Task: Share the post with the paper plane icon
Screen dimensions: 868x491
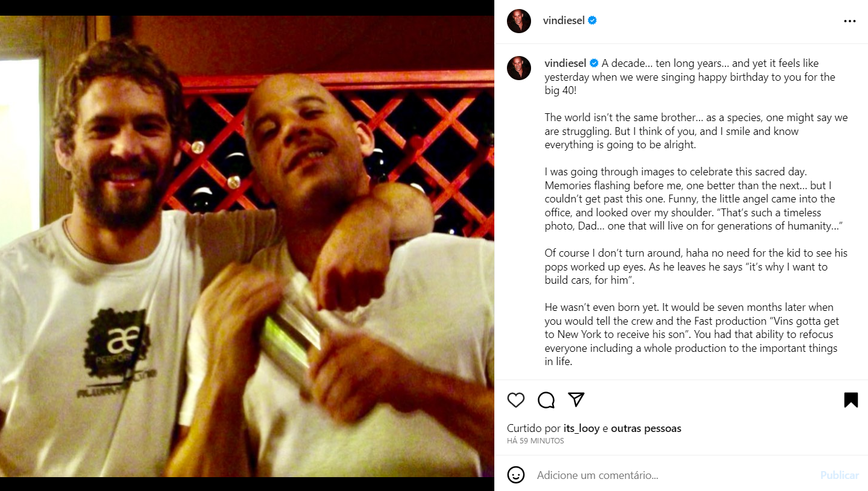Action: tap(576, 399)
